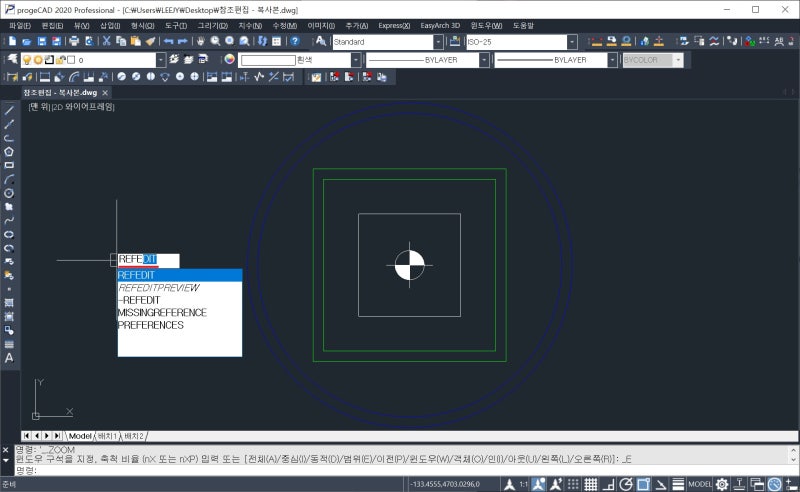Click the Help question mark icon
Image resolution: width=800 pixels, height=492 pixels.
pos(295,41)
